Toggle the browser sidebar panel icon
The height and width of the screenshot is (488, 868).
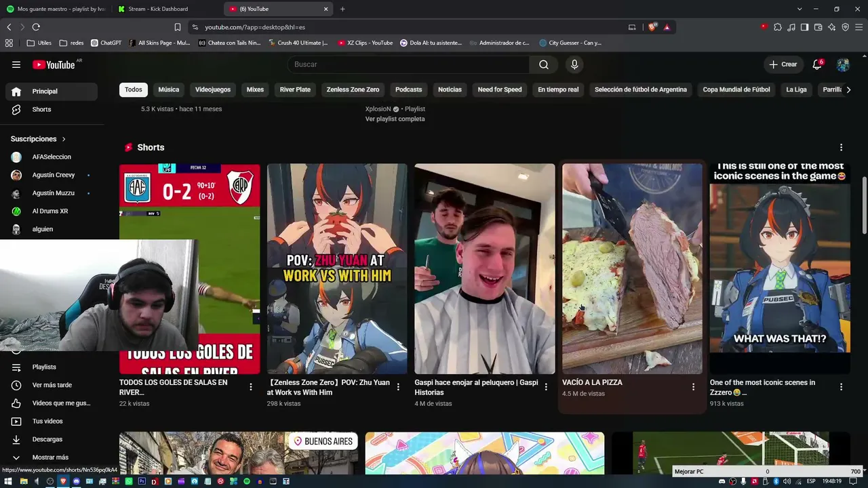[x=804, y=27]
